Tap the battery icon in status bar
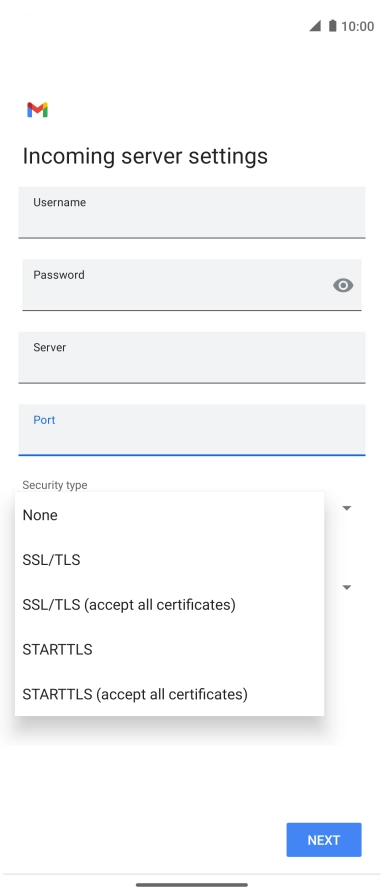Image resolution: width=384 pixels, height=896 pixels. click(332, 26)
